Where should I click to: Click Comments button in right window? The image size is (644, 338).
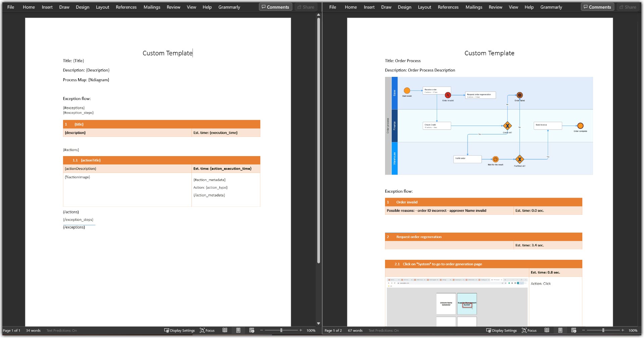[597, 7]
